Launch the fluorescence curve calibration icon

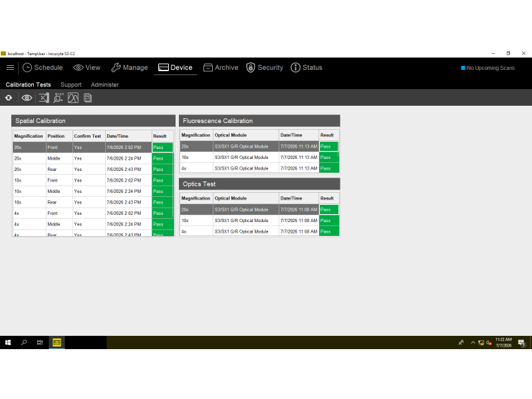pos(73,98)
